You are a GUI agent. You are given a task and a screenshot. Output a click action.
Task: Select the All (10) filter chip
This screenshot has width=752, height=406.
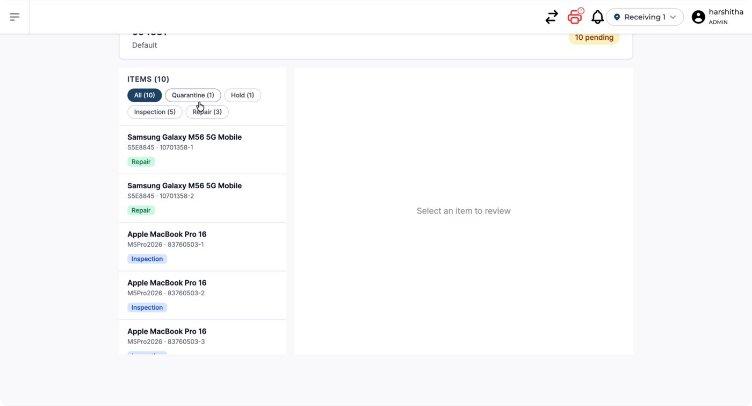144,95
